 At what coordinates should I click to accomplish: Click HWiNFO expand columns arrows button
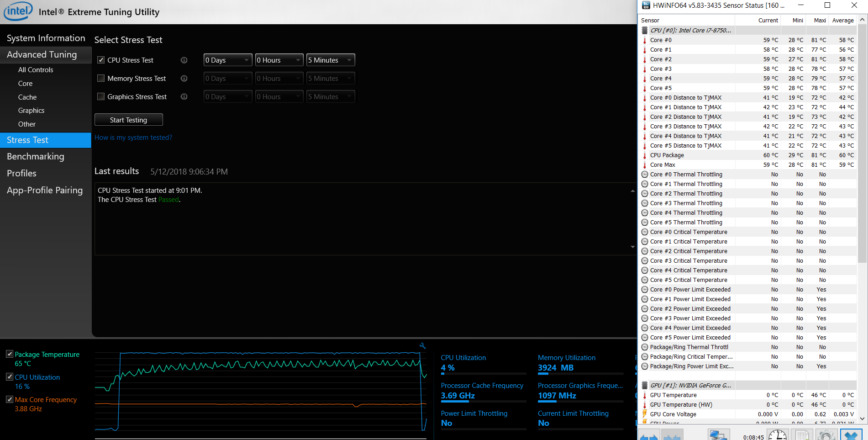tap(649, 435)
